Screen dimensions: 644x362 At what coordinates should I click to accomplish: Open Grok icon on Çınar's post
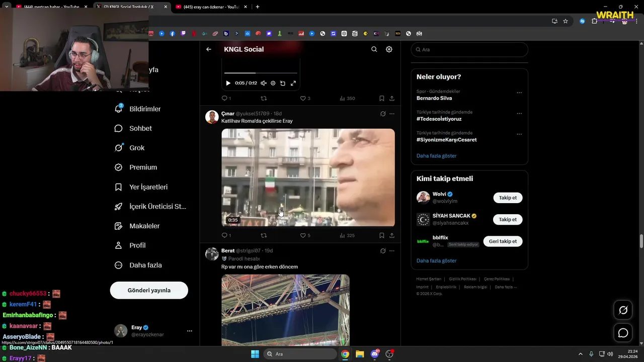coord(383,114)
